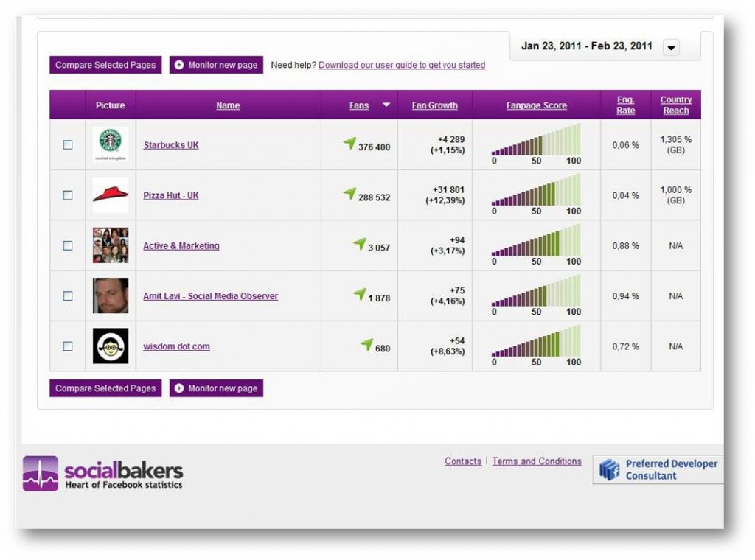Click wisdom dot com fanpage score bar
Image resolution: width=755 pixels, height=560 pixels.
(536, 341)
